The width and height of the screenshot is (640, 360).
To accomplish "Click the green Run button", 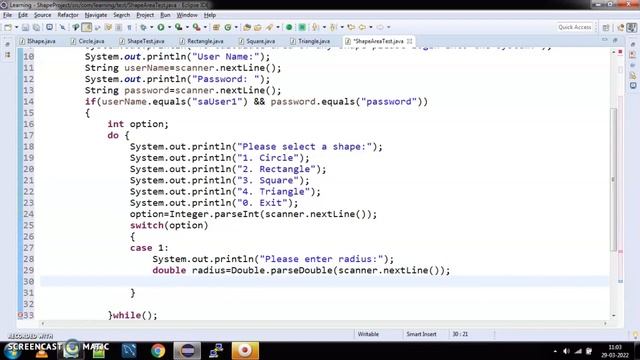I will pos(161,27).
